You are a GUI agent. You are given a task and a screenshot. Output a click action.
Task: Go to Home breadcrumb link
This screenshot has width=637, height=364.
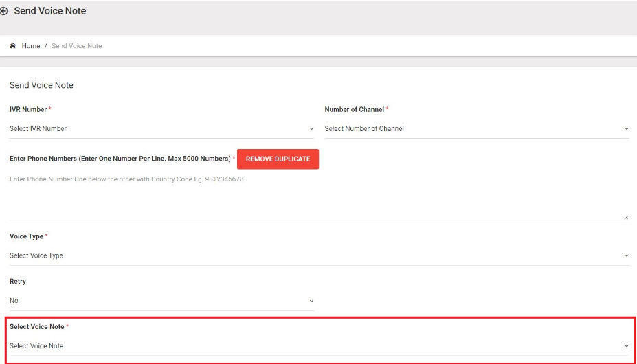(x=31, y=46)
